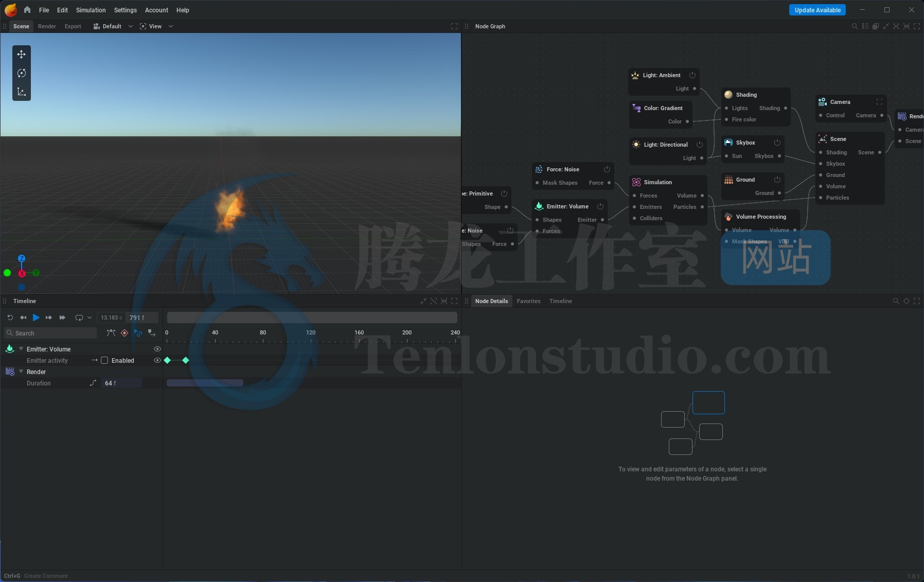Open the Account menu
924x582 pixels.
tap(156, 10)
